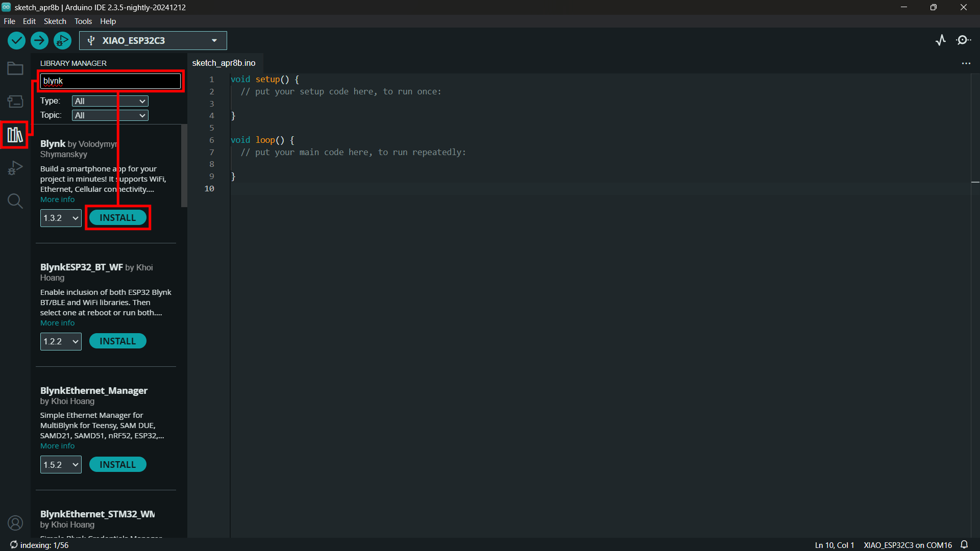980x551 pixels.
Task: Click the Arduino IDE title bar logo
Action: [6, 7]
